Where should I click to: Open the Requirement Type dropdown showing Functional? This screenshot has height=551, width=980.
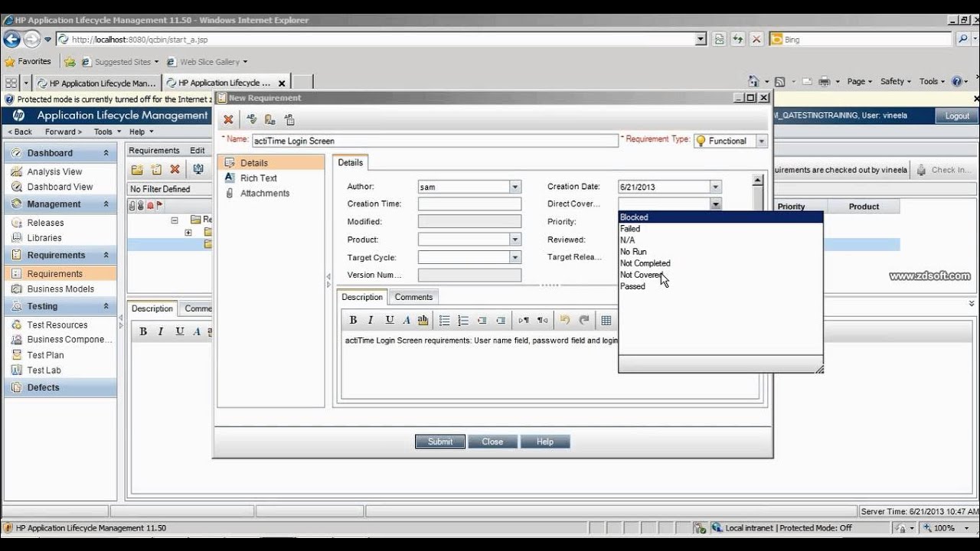pos(761,141)
